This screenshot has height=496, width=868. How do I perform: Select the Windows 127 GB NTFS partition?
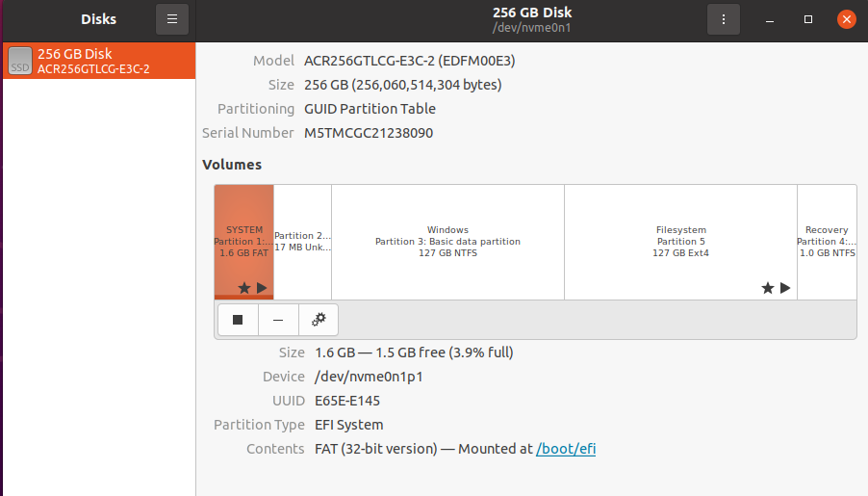[x=447, y=242]
